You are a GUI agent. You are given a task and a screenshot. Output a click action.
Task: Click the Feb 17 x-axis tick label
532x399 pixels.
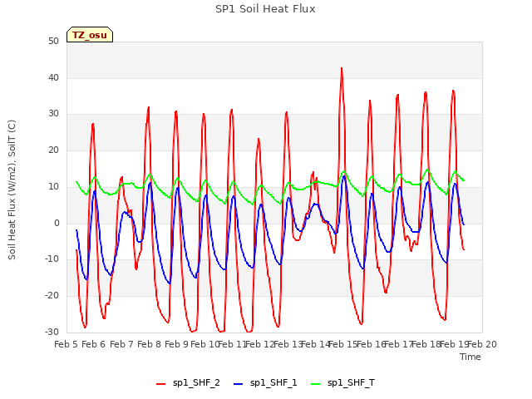pyautogui.click(x=399, y=344)
